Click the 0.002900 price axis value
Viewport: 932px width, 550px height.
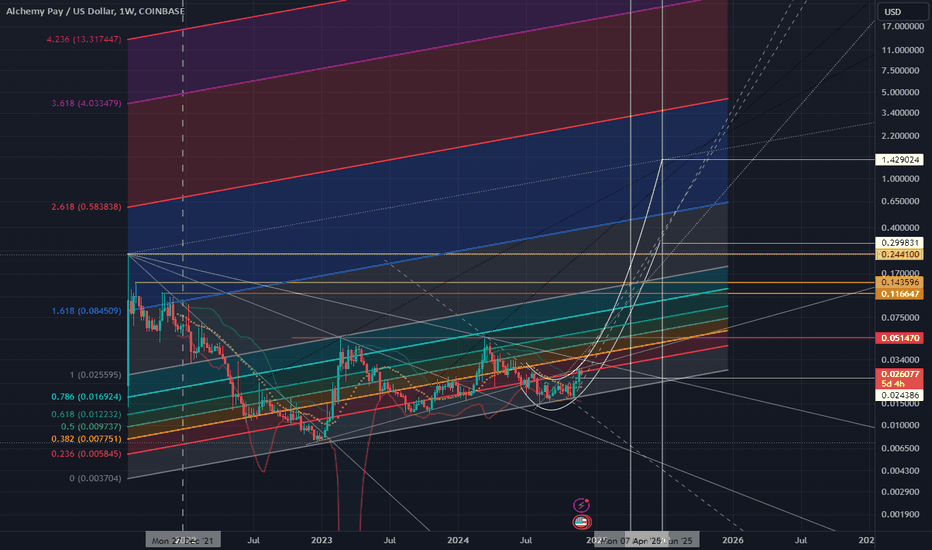click(x=902, y=492)
